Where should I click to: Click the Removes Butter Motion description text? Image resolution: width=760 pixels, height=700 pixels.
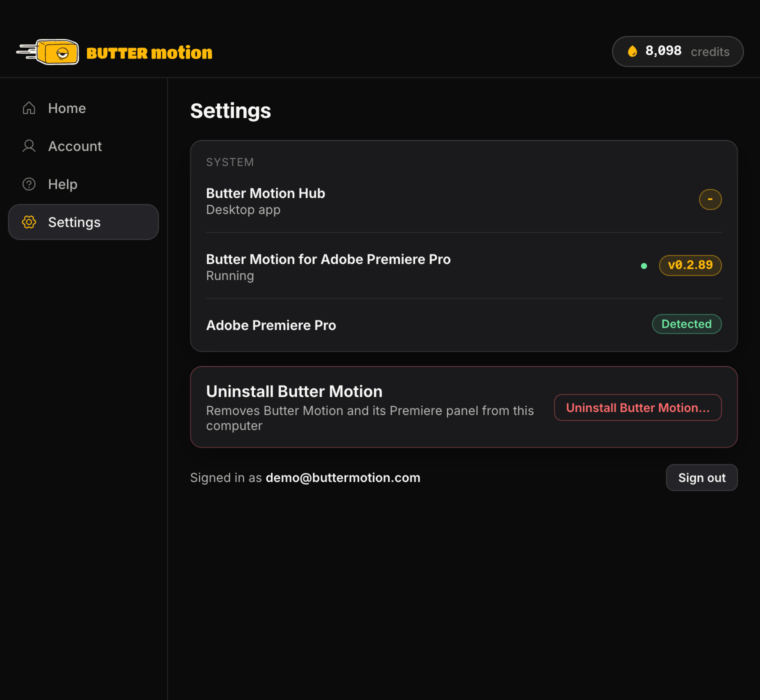tap(370, 418)
